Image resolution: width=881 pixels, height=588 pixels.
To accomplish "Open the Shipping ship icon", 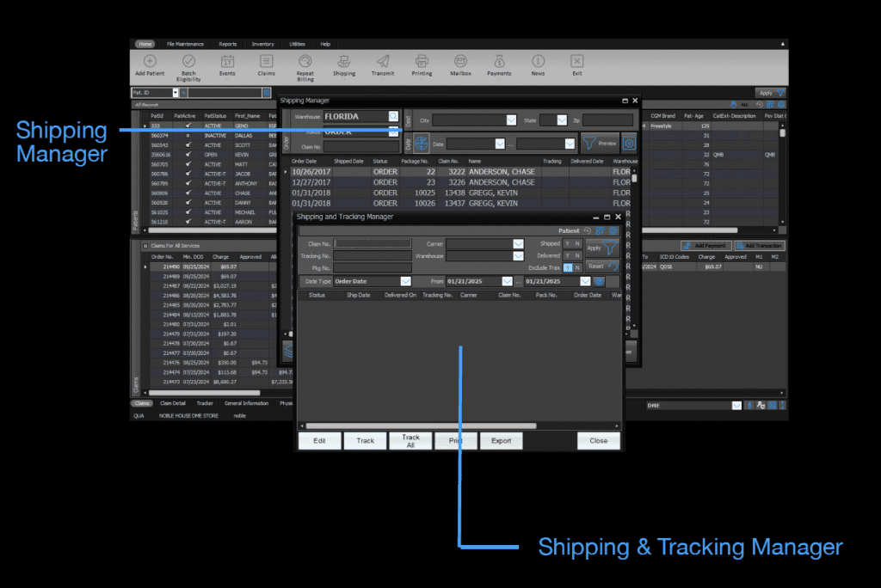I will 344,64.
